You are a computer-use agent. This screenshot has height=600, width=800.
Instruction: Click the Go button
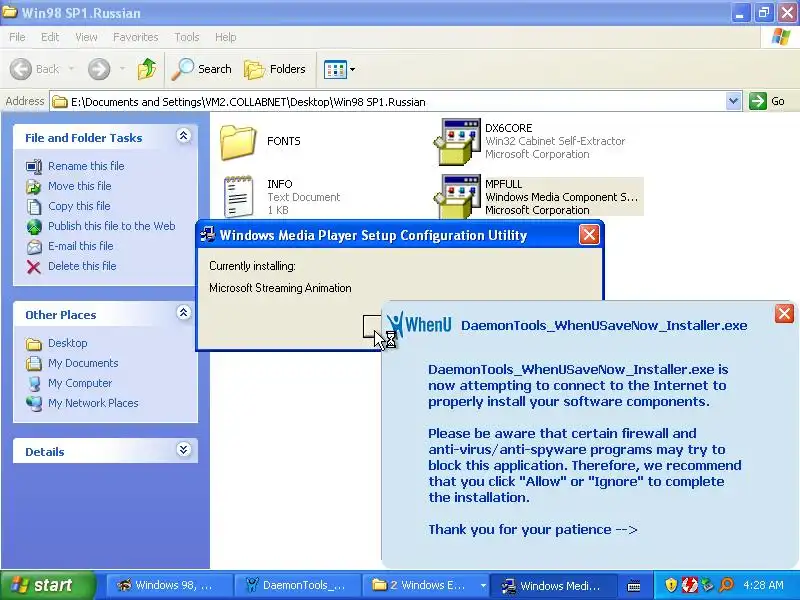point(767,101)
